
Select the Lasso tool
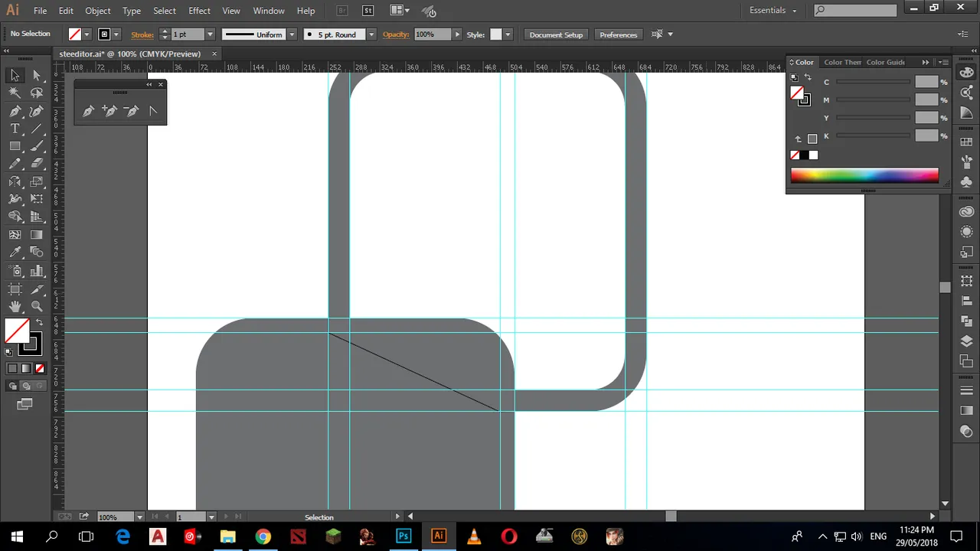tap(36, 93)
